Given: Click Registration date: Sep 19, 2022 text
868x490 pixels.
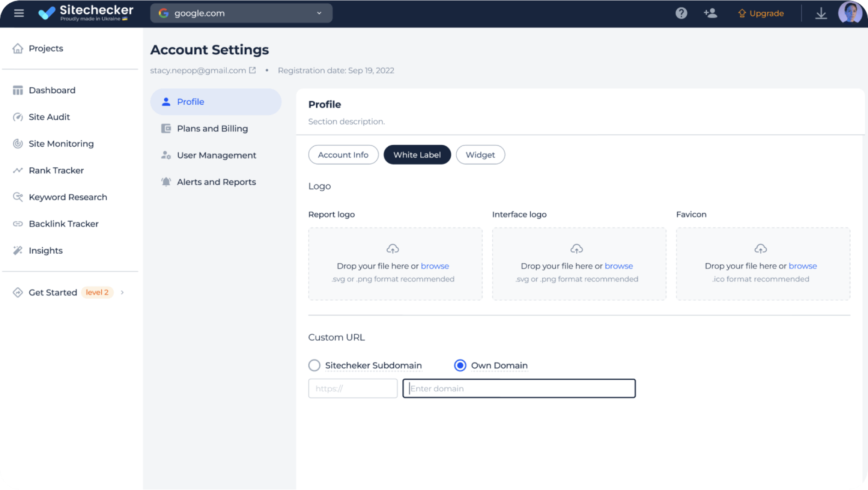Looking at the screenshot, I should point(336,70).
